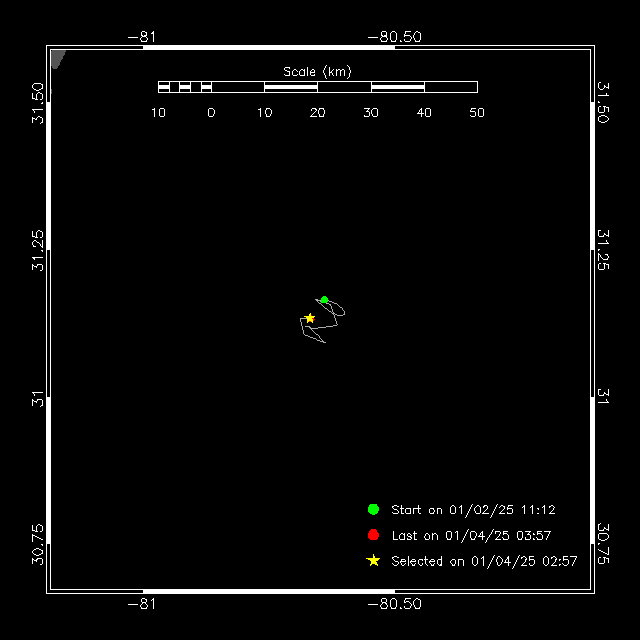Click the red dot in the legend

point(373,535)
